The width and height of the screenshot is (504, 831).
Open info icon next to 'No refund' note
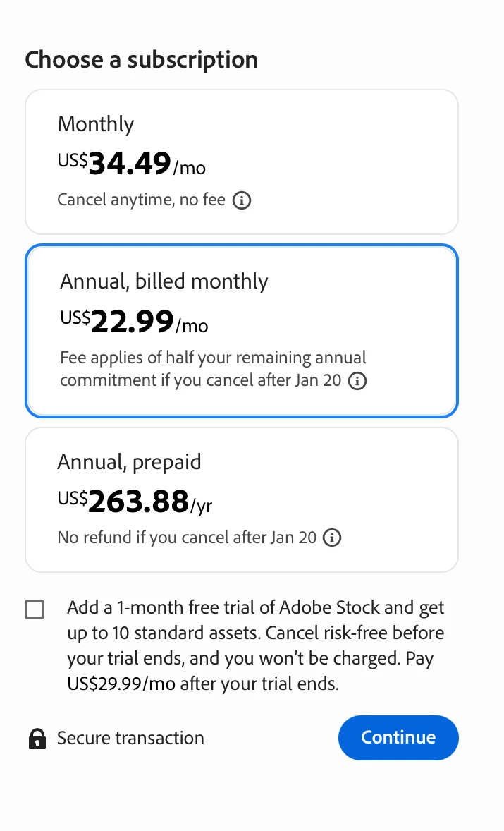(332, 538)
